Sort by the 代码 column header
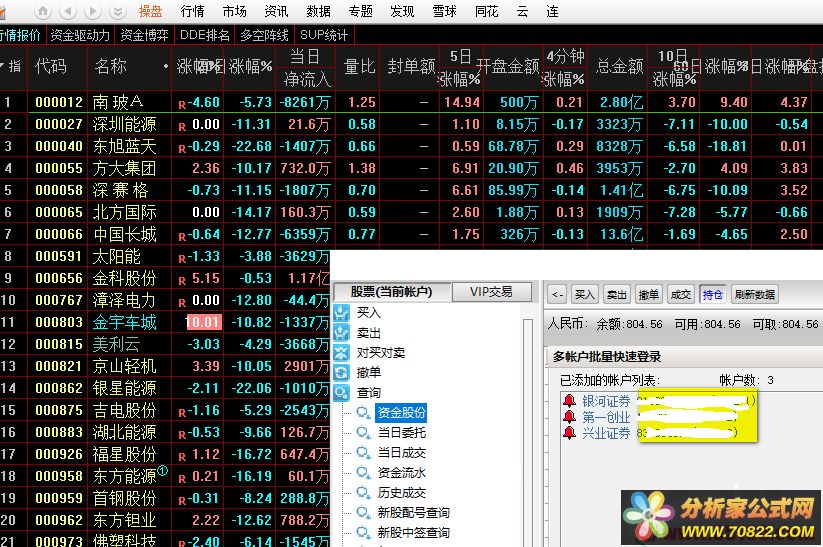823x547 pixels. 51,67
